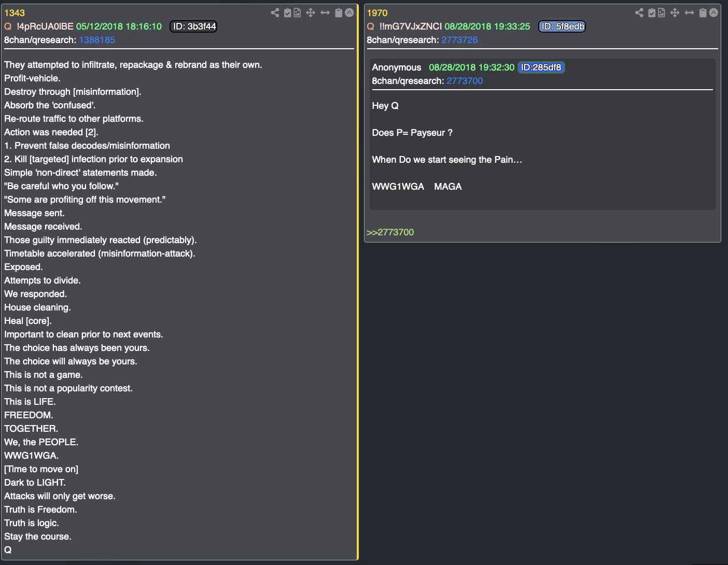Click the line "Stay the course."
728x565 pixels.
click(38, 536)
